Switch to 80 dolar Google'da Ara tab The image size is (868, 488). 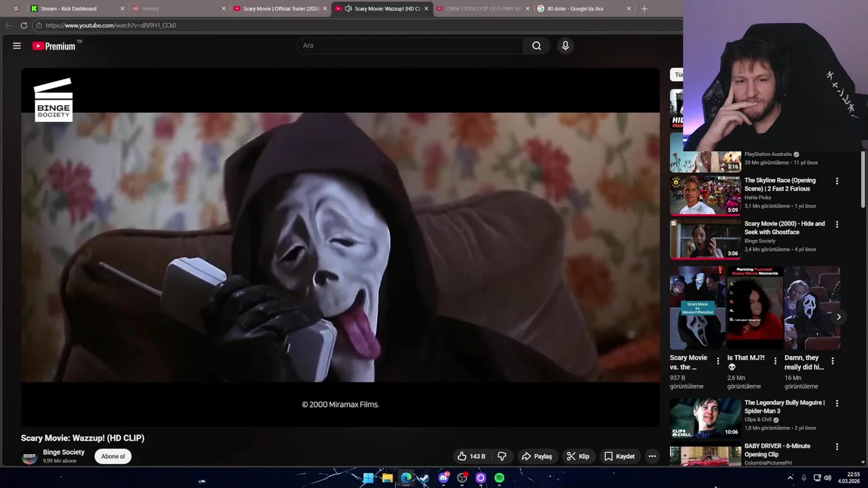tap(585, 9)
